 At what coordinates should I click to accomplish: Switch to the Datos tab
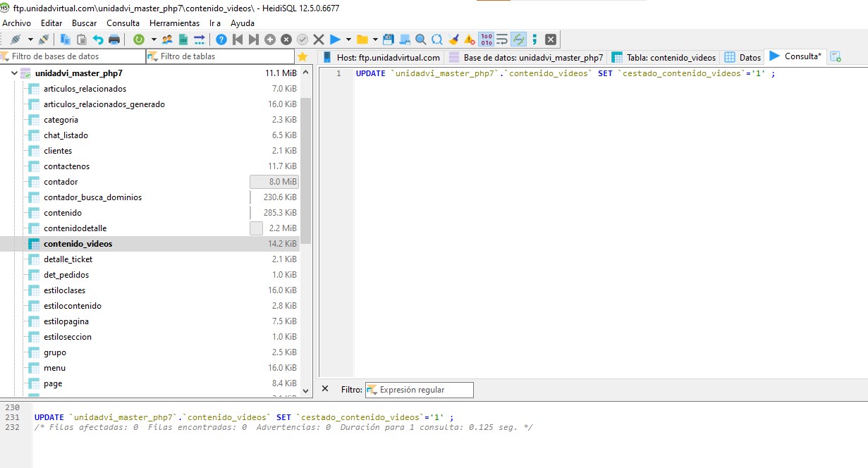[743, 57]
